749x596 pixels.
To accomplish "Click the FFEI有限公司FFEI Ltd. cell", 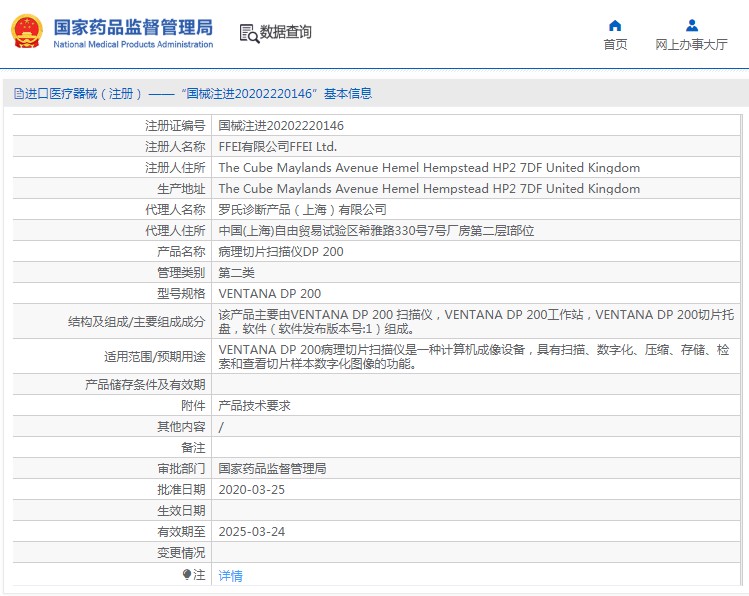I will click(278, 147).
